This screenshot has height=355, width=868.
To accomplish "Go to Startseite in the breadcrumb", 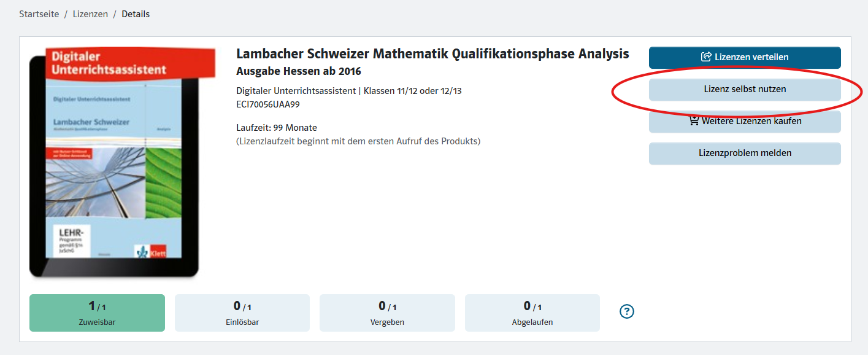I will (x=39, y=14).
